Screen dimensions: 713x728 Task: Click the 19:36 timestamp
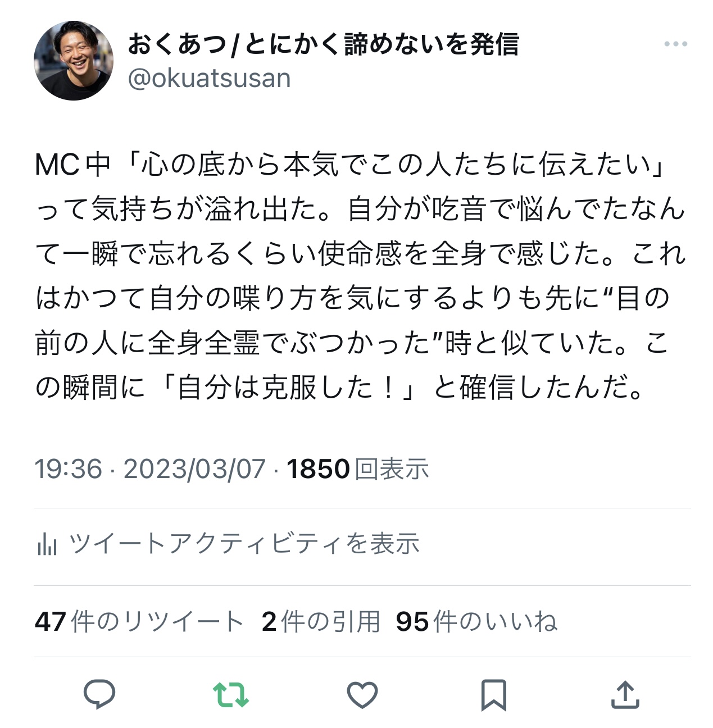pyautogui.click(x=69, y=468)
